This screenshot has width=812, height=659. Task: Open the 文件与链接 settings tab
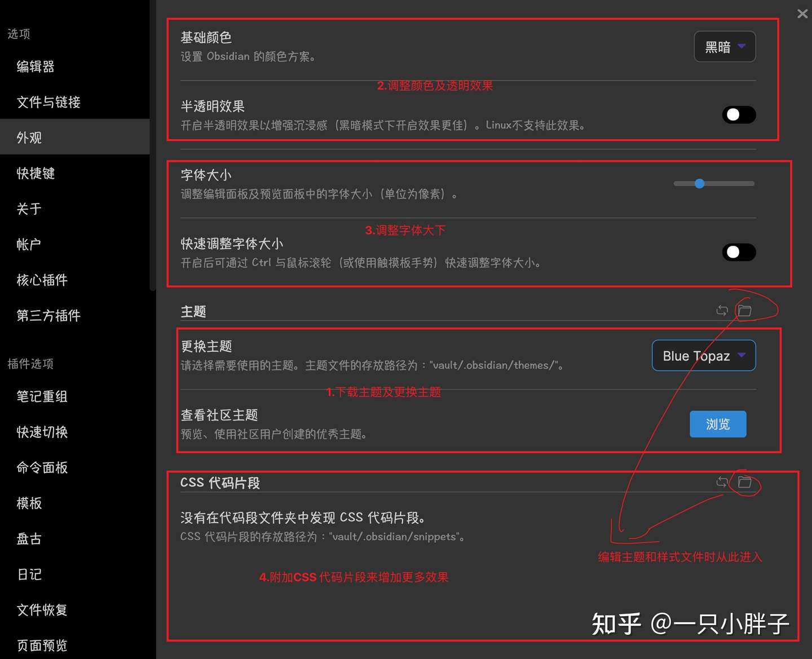(x=75, y=102)
